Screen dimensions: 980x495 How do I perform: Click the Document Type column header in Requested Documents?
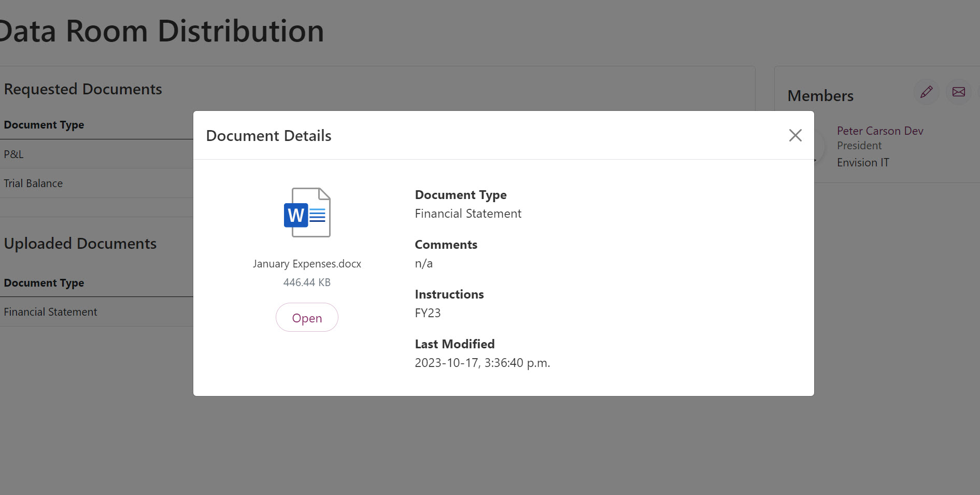click(x=44, y=124)
